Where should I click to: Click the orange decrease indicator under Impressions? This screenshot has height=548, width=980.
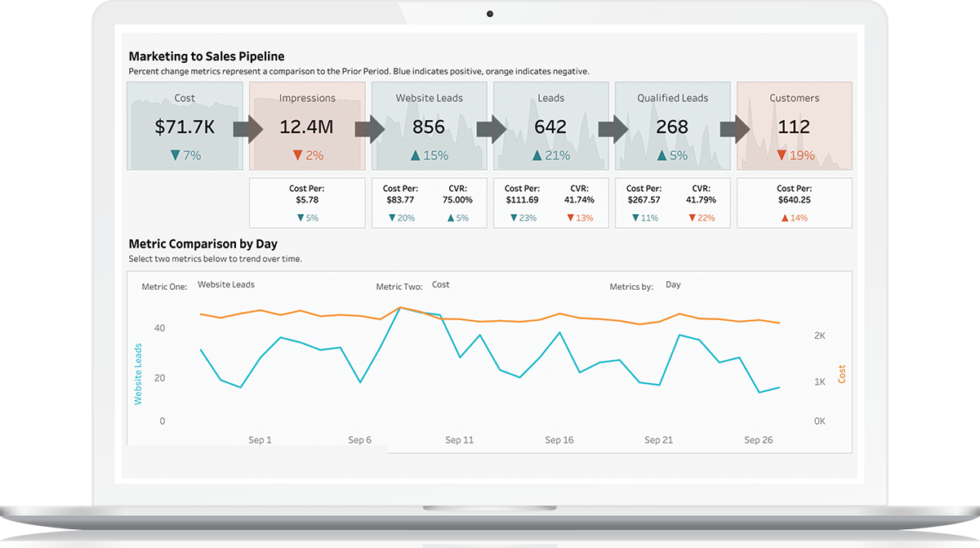(x=306, y=154)
